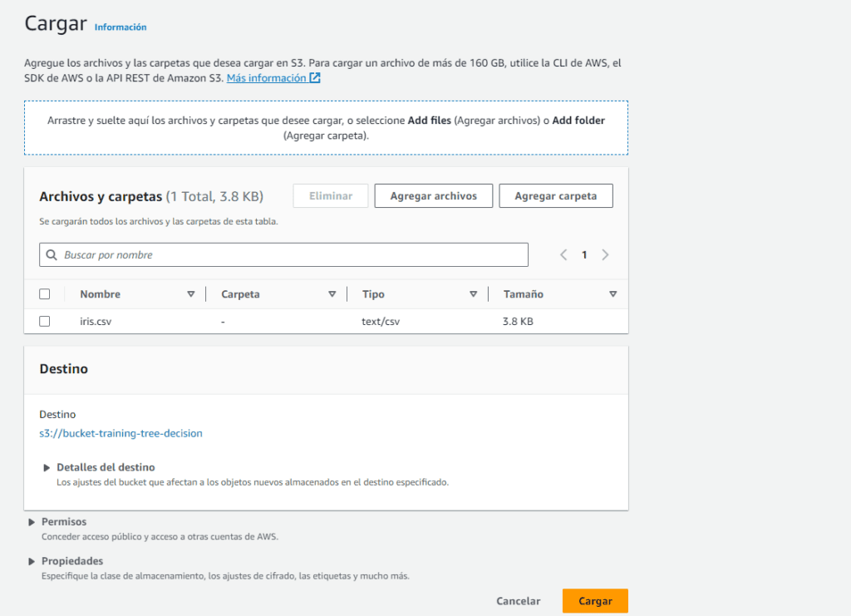Toggle the select-all checkbox in table header
Screen dimensions: 851x616
(x=45, y=294)
